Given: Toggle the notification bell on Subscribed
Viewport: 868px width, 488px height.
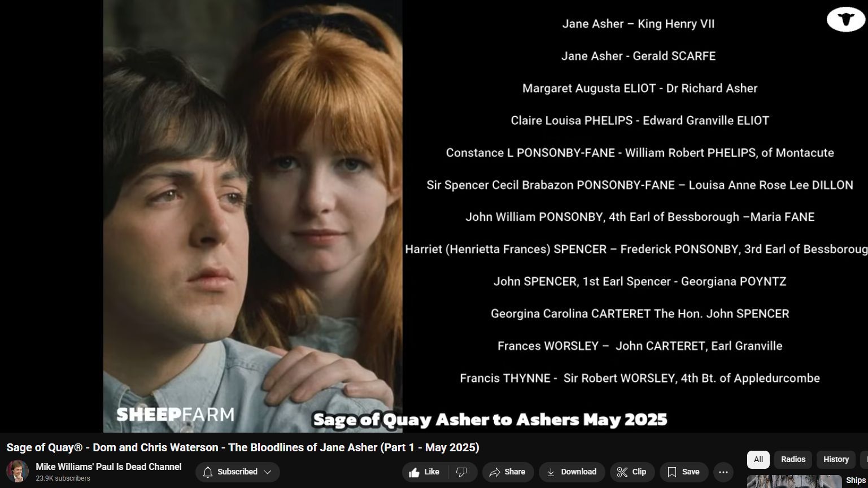Looking at the screenshot, I should (x=208, y=472).
